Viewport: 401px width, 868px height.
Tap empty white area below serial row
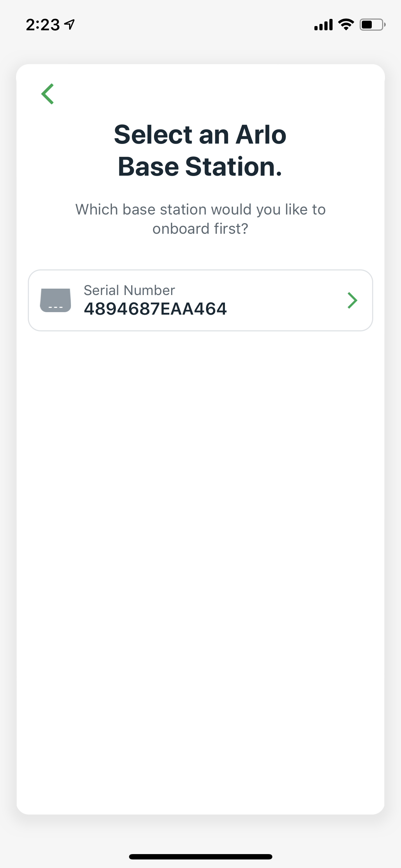(200, 534)
